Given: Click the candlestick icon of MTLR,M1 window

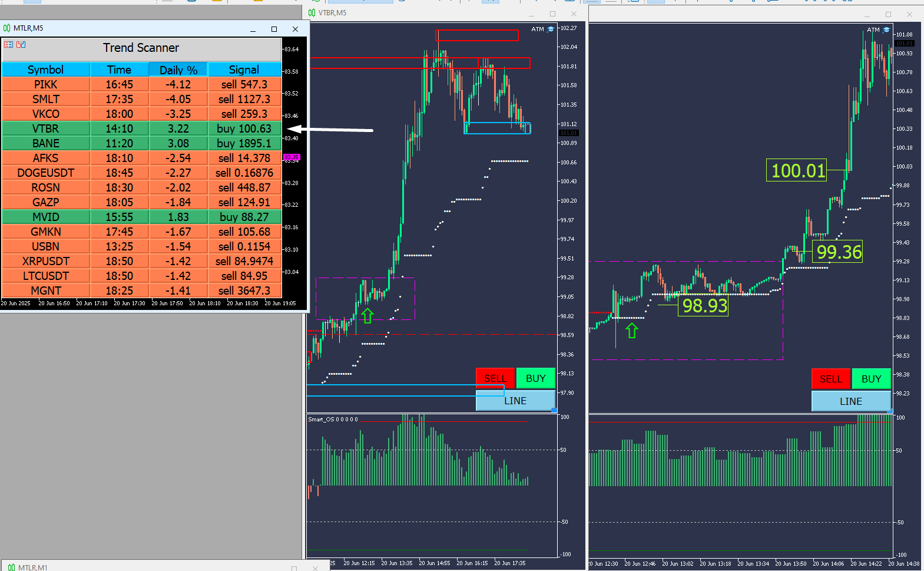Looking at the screenshot, I should click(11, 567).
